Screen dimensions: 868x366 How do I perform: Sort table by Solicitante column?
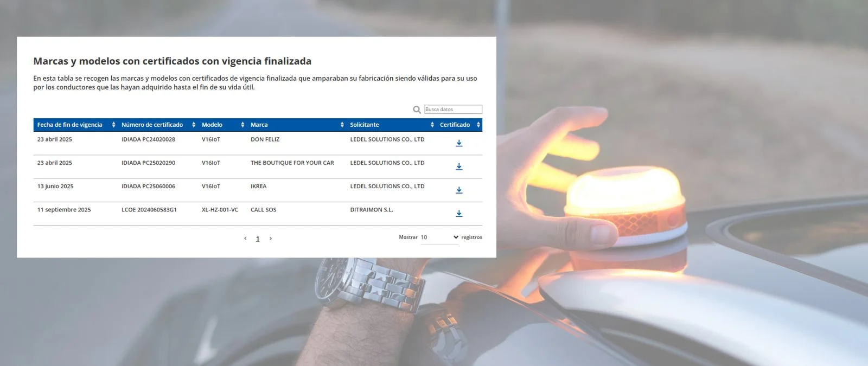tap(391, 125)
